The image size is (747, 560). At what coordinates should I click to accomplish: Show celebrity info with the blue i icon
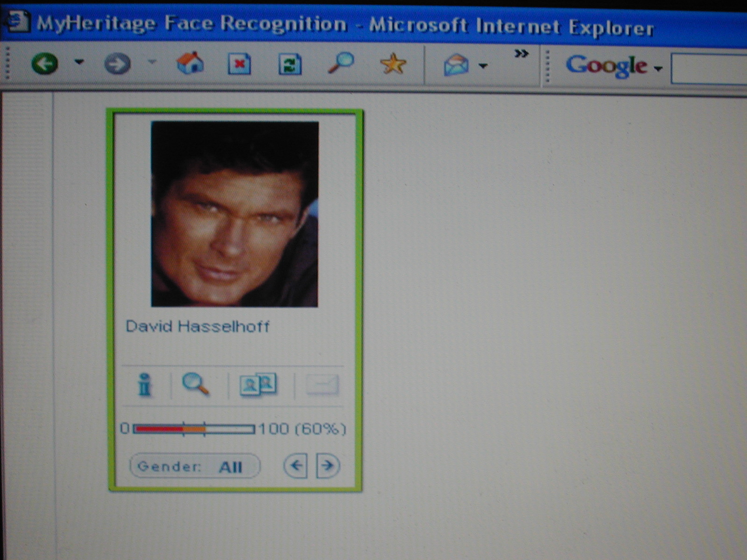pyautogui.click(x=145, y=385)
